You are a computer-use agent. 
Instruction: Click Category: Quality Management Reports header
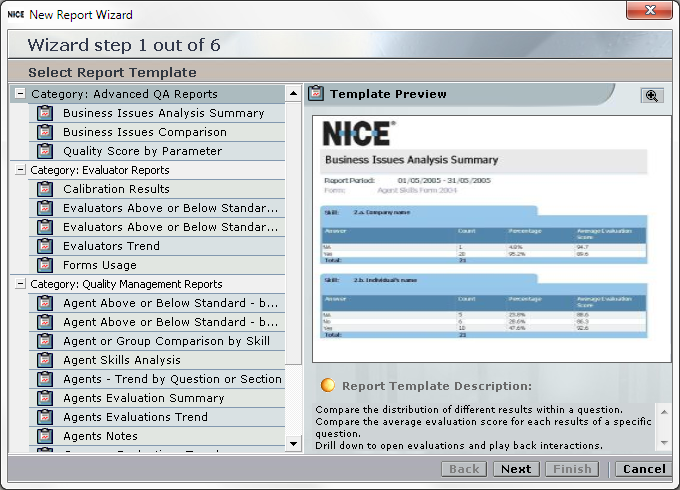[x=147, y=284]
